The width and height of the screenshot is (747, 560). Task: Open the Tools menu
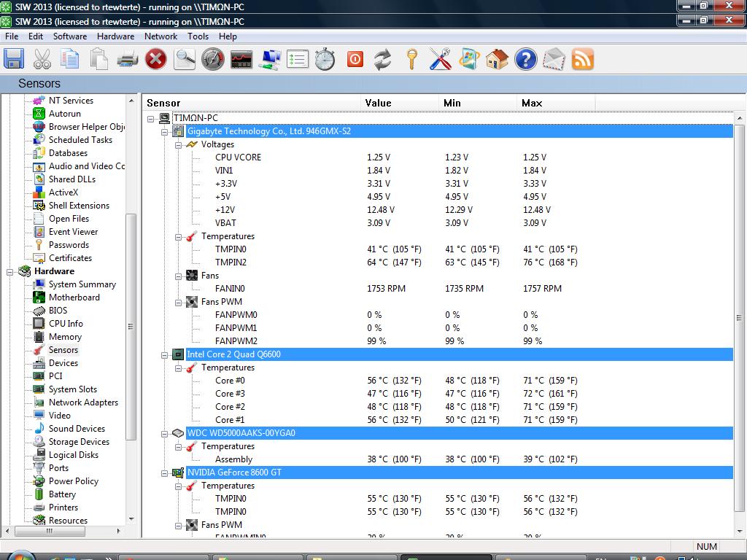point(198,36)
